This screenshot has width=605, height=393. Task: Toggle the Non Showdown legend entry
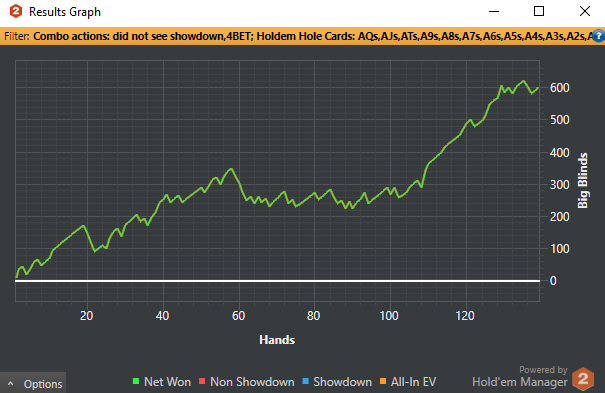coord(247,382)
